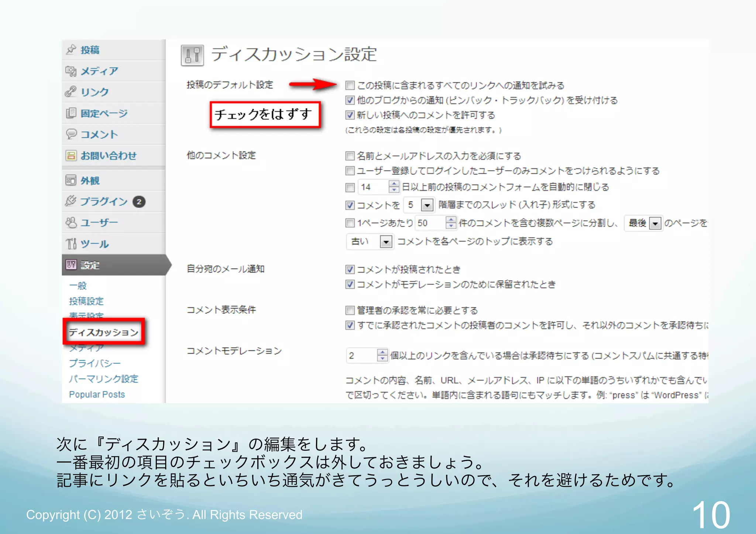
Task: Click the comments per page field showing 50
Action: pyautogui.click(x=436, y=223)
